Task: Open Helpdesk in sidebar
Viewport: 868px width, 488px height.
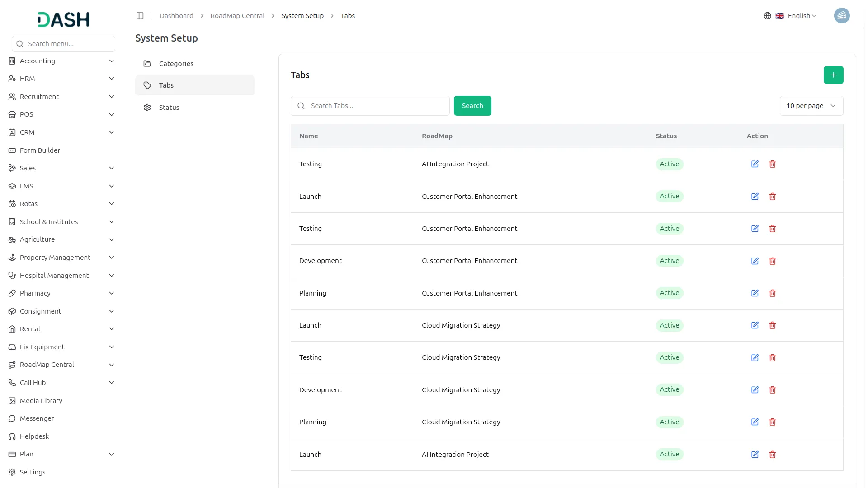Action: coord(63,436)
